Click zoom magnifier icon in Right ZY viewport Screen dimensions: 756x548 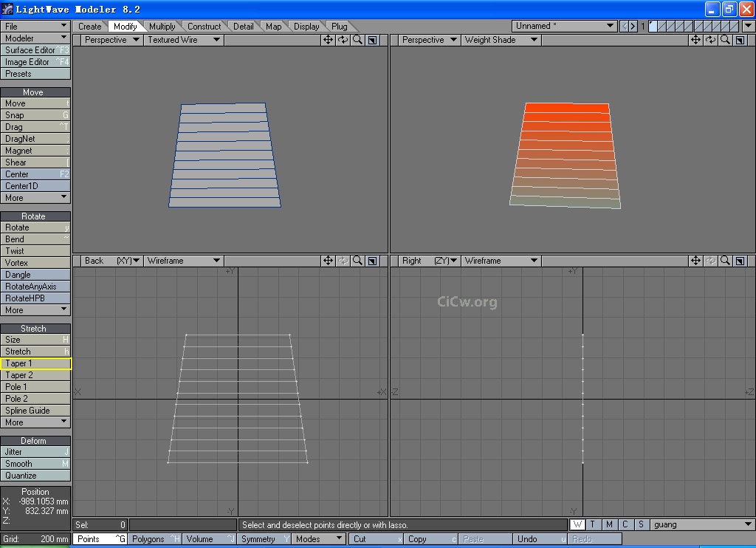coord(726,261)
